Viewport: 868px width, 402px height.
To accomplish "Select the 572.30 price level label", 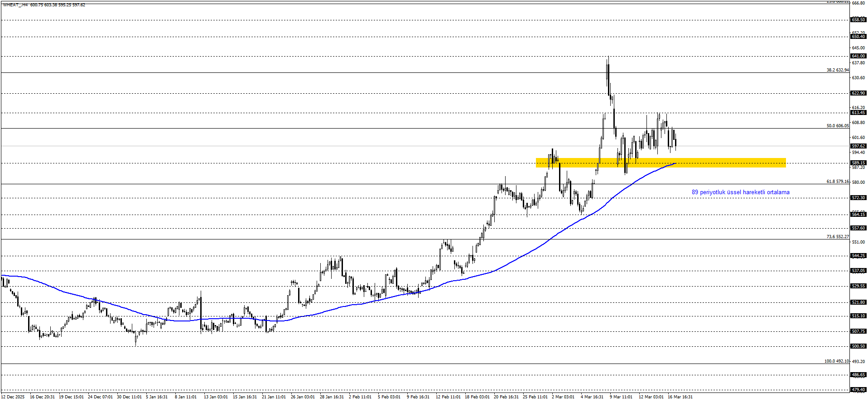I will [x=858, y=198].
